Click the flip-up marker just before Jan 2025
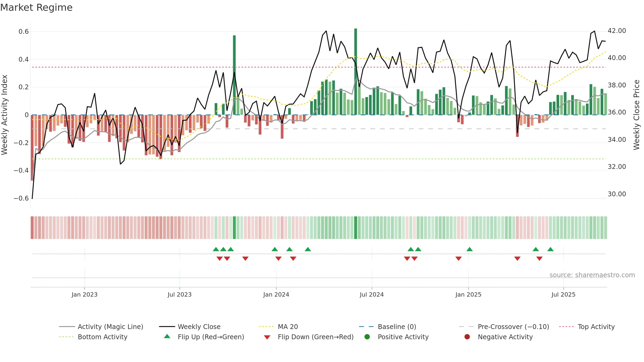Viewport: 644px width, 362px height. pos(470,249)
